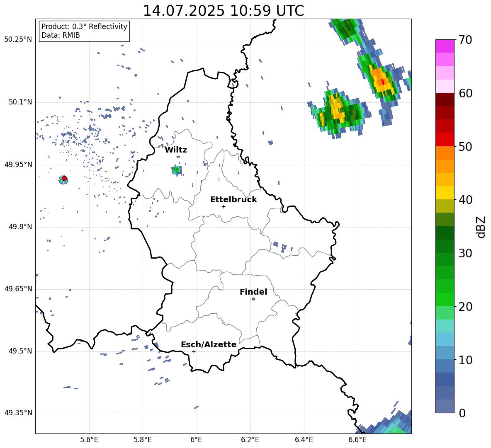Click the 5.6°E longitude label

point(89,440)
